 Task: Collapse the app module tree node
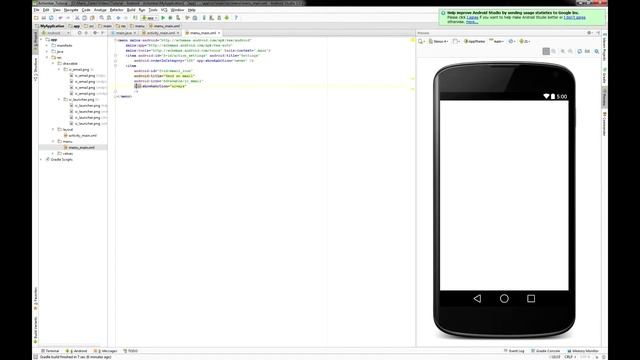[x=41, y=40]
